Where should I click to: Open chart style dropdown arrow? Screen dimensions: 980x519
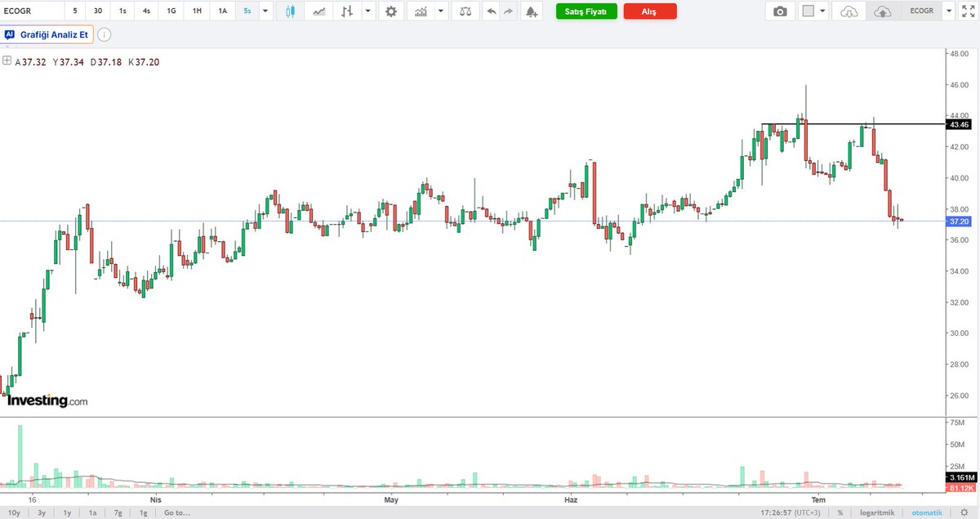(x=368, y=11)
